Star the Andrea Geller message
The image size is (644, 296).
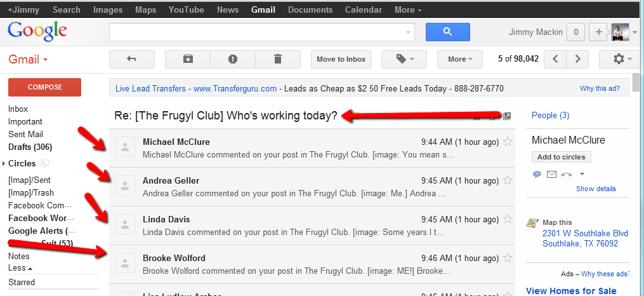(x=507, y=181)
